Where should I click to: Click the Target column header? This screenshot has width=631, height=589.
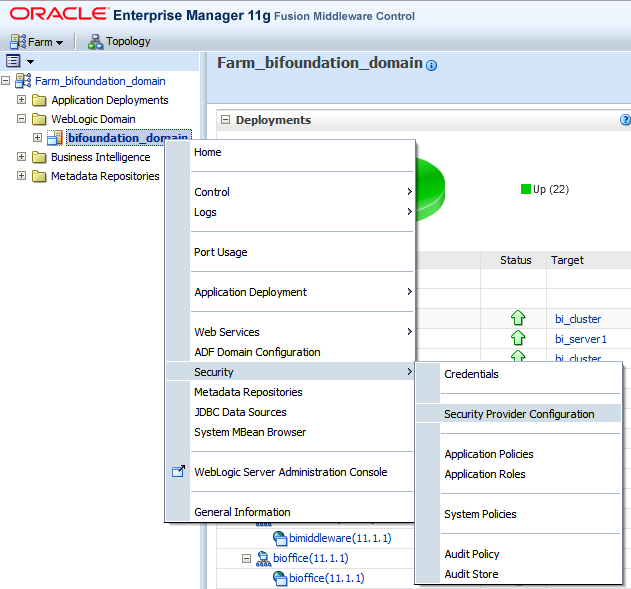pos(567,260)
